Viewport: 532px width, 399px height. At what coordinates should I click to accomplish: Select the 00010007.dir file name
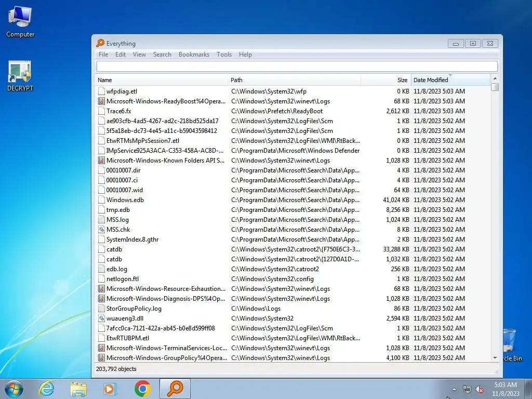[123, 170]
